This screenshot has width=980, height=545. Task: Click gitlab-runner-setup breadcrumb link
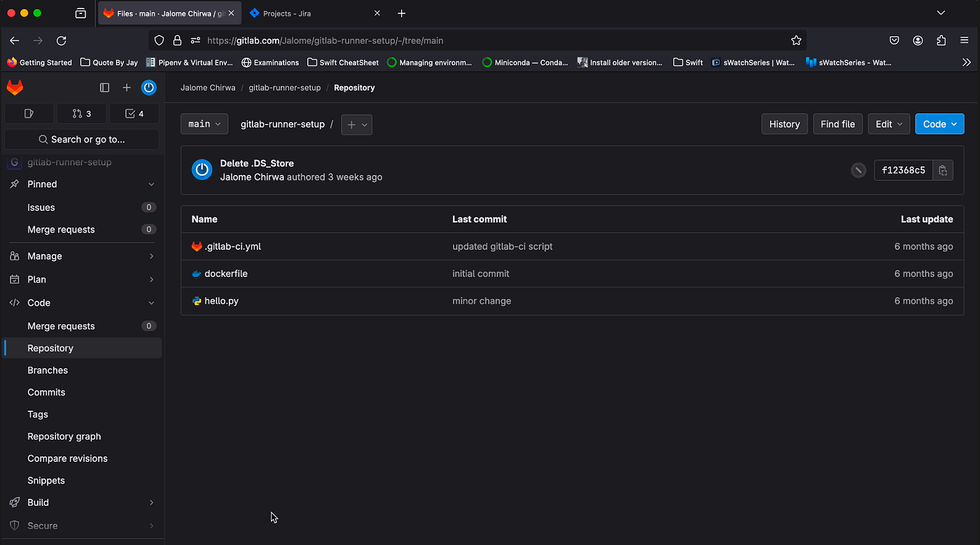[x=284, y=87]
